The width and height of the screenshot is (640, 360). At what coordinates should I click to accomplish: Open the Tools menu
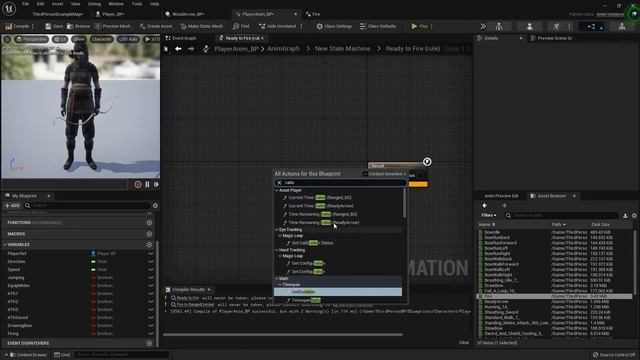pyautogui.click(x=137, y=4)
